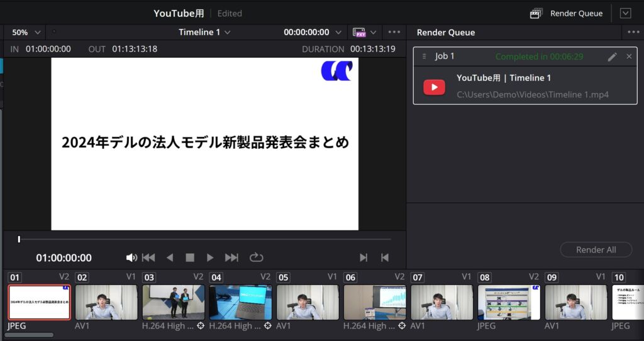This screenshot has width=644, height=341.
Task: Click the YouTube preset icon in Job 1
Action: pyautogui.click(x=434, y=87)
